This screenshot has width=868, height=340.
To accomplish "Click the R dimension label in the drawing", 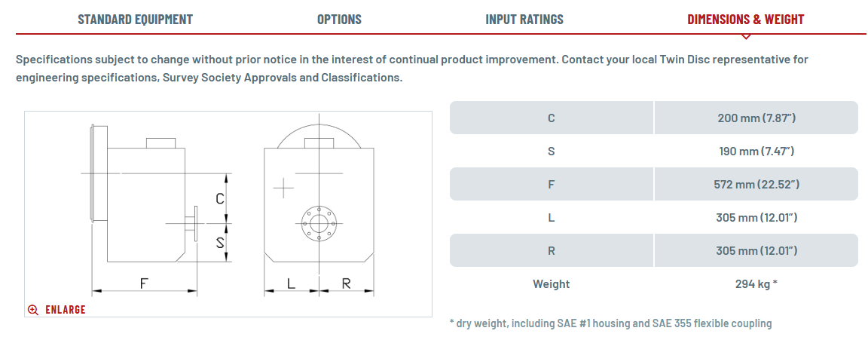I will pos(346,283).
